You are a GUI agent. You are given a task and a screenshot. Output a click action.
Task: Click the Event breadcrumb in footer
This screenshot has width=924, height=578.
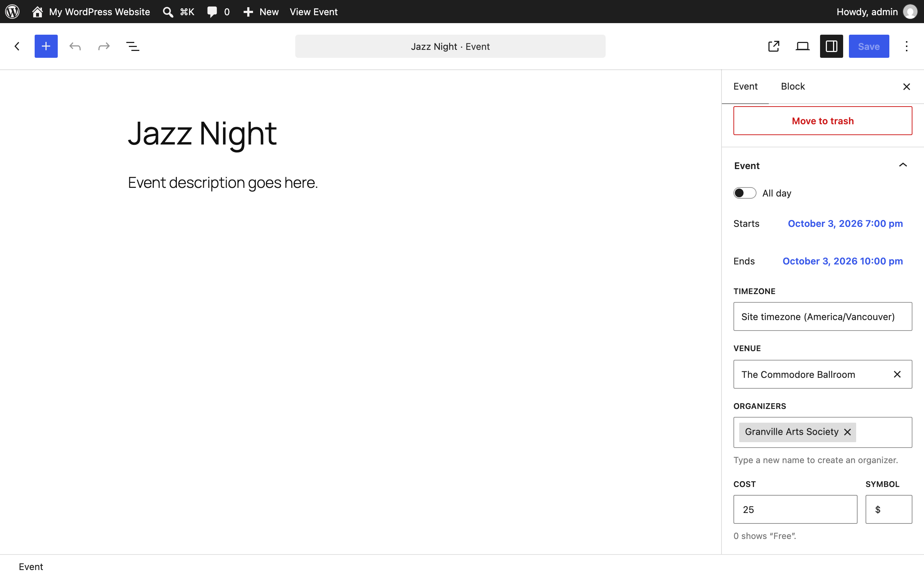point(31,566)
